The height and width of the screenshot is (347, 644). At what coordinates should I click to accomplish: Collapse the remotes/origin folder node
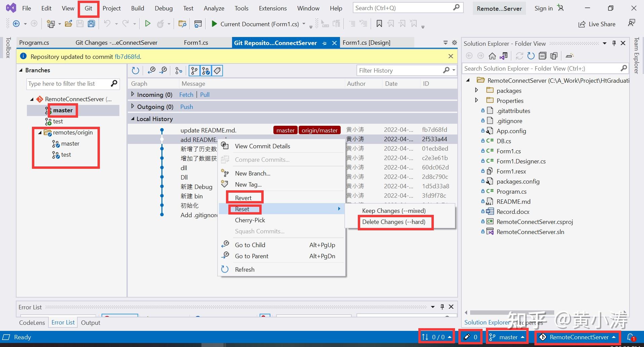point(40,132)
